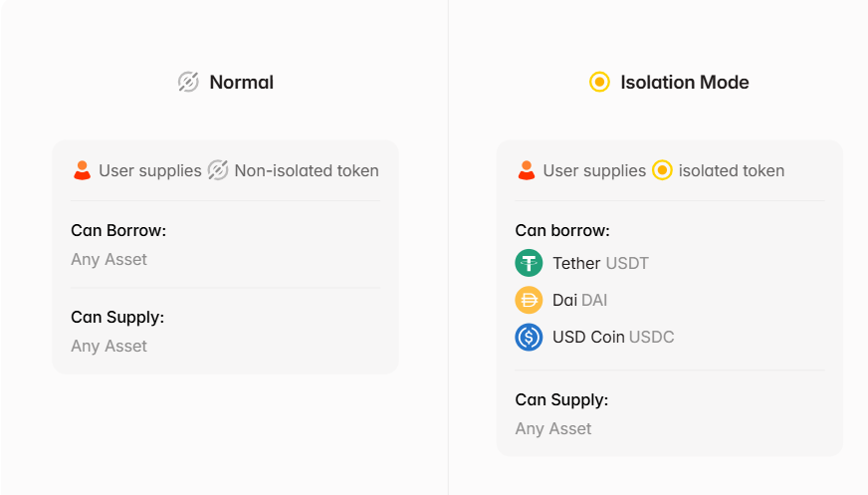The height and width of the screenshot is (495, 868).
Task: Click the yellow Isolation Mode header icon
Action: 599,82
